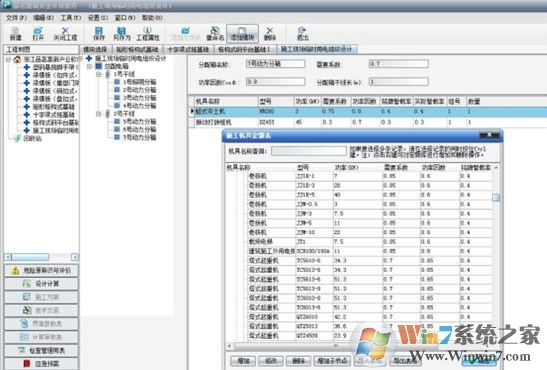
Task: Click the 功率因数Cosφ input field
Action: 276,82
